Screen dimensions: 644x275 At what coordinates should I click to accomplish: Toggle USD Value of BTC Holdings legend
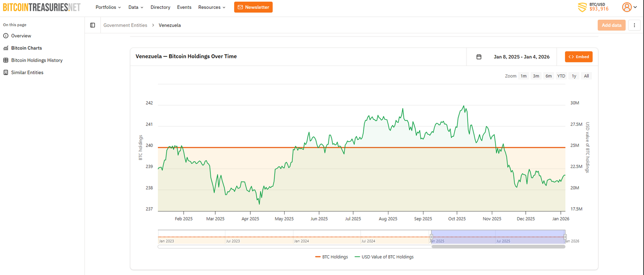pos(384,257)
